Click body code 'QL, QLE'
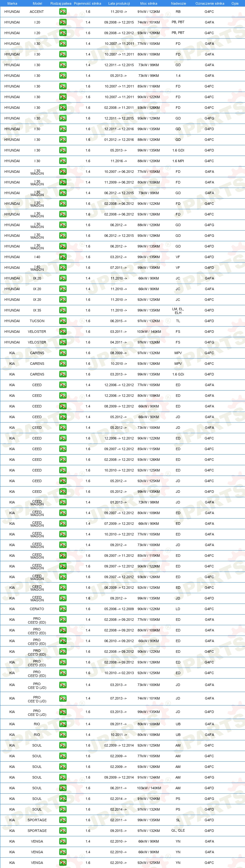Viewport: 245px width, 868px height. pyautogui.click(x=178, y=830)
